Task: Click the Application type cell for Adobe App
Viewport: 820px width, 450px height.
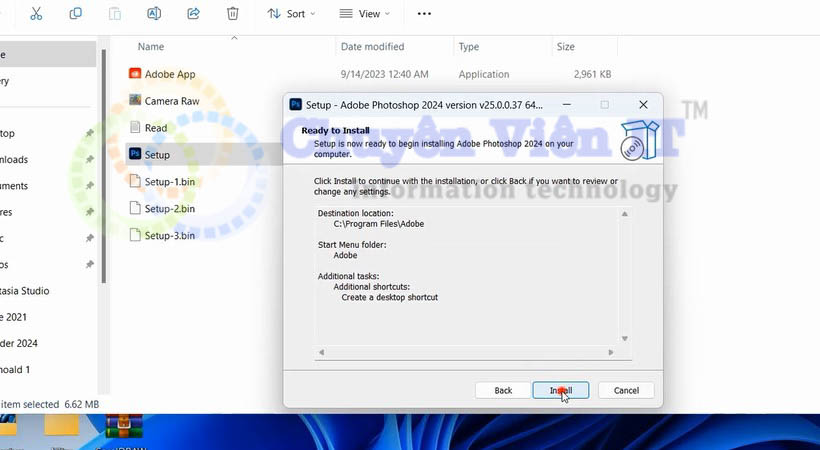Action: [x=484, y=74]
